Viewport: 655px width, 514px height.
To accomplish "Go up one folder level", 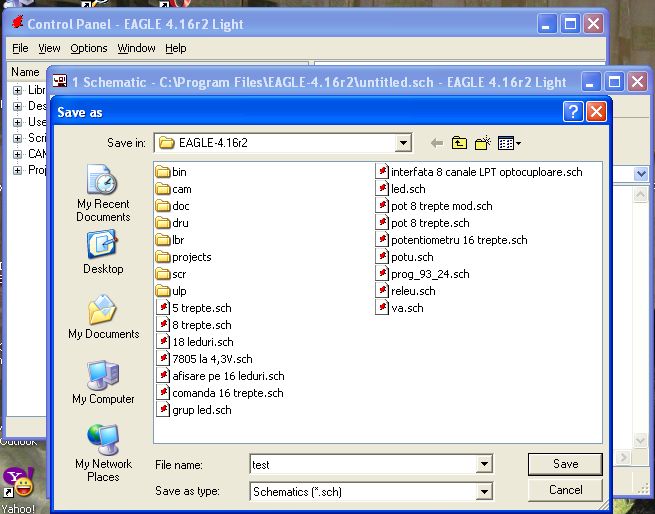I will point(459,143).
